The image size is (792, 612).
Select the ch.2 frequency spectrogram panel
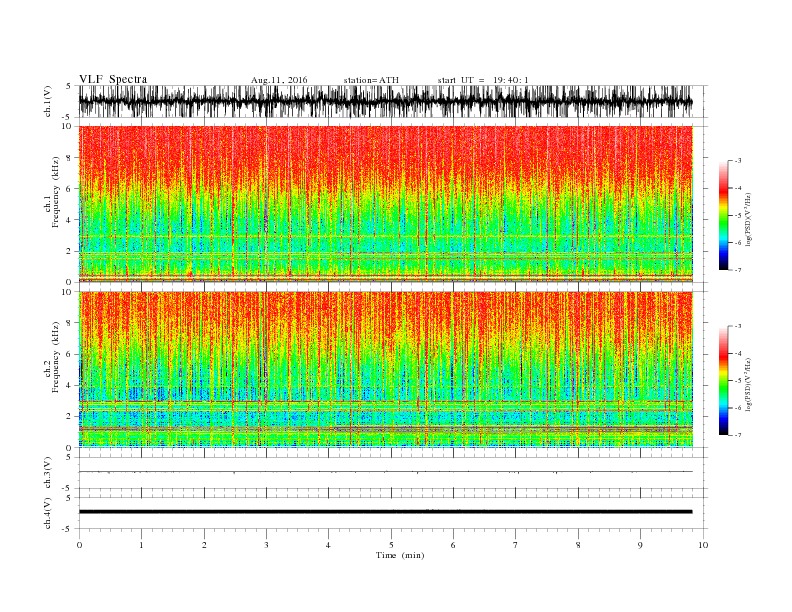click(x=386, y=369)
